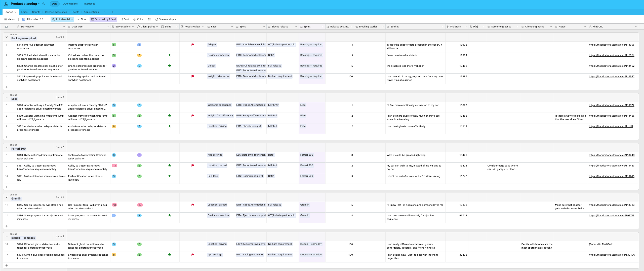Uncheck the Needs review flag for story S142
The image size is (644, 271).
193,76
